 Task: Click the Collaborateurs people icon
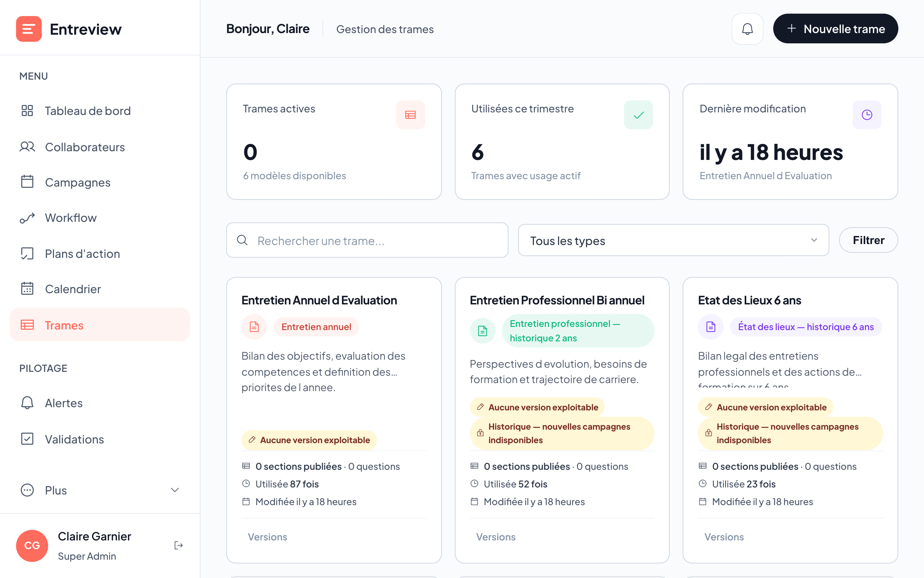pyautogui.click(x=27, y=147)
